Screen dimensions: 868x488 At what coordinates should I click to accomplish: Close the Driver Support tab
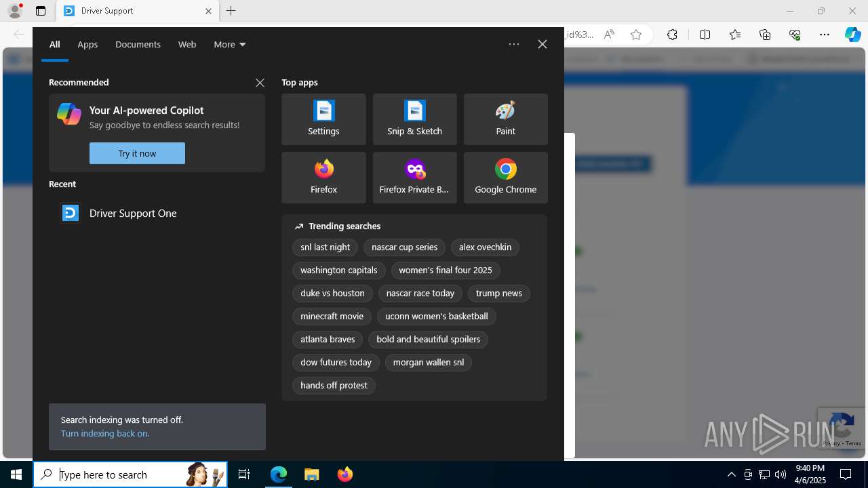click(x=208, y=11)
